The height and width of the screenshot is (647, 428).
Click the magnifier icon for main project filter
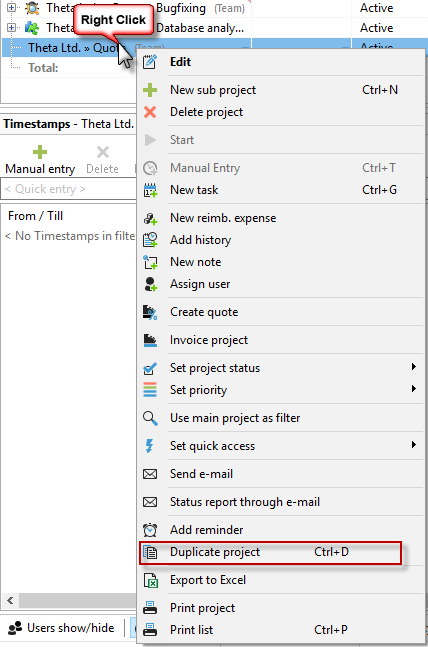point(150,418)
